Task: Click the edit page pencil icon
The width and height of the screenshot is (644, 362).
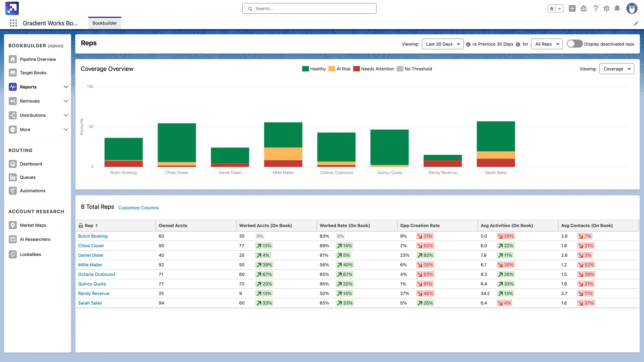Action: coord(636,23)
